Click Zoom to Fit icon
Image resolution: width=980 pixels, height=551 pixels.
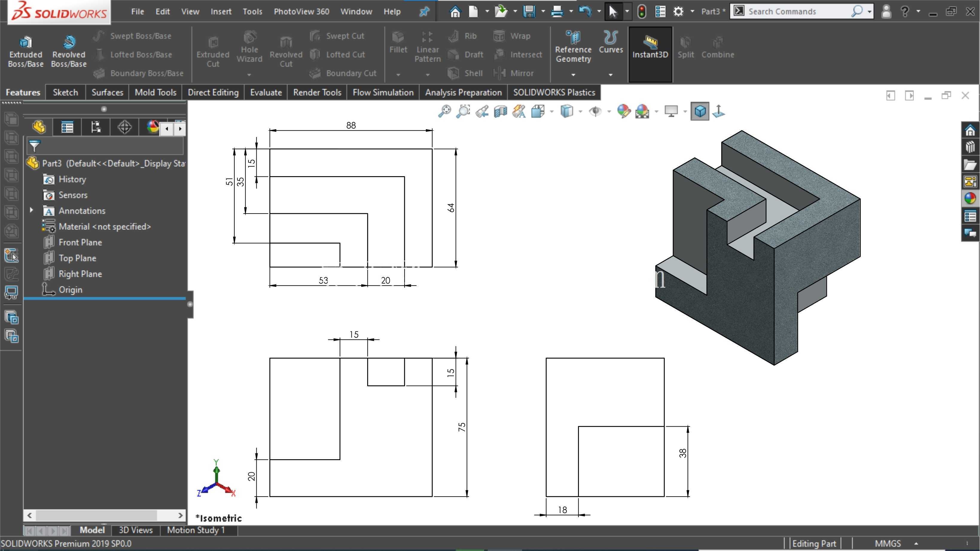(444, 112)
